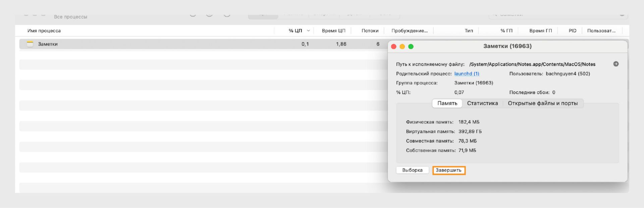Sort by Имя процесса column header
Viewport: 644px width, 208px height.
point(44,31)
